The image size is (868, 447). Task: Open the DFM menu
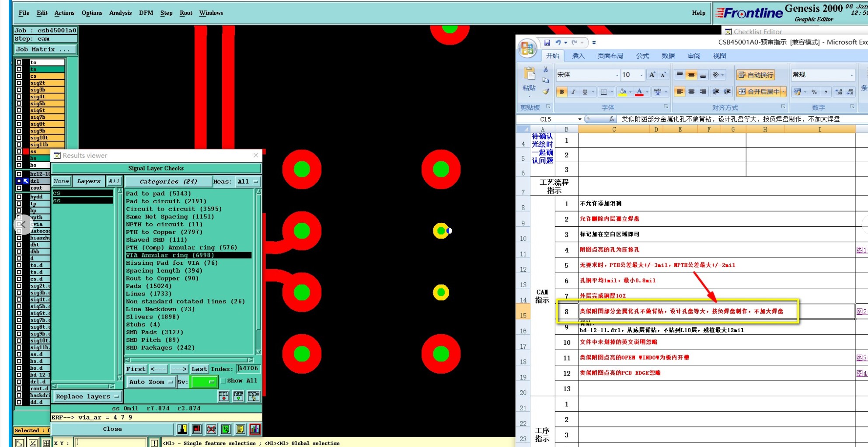(146, 13)
